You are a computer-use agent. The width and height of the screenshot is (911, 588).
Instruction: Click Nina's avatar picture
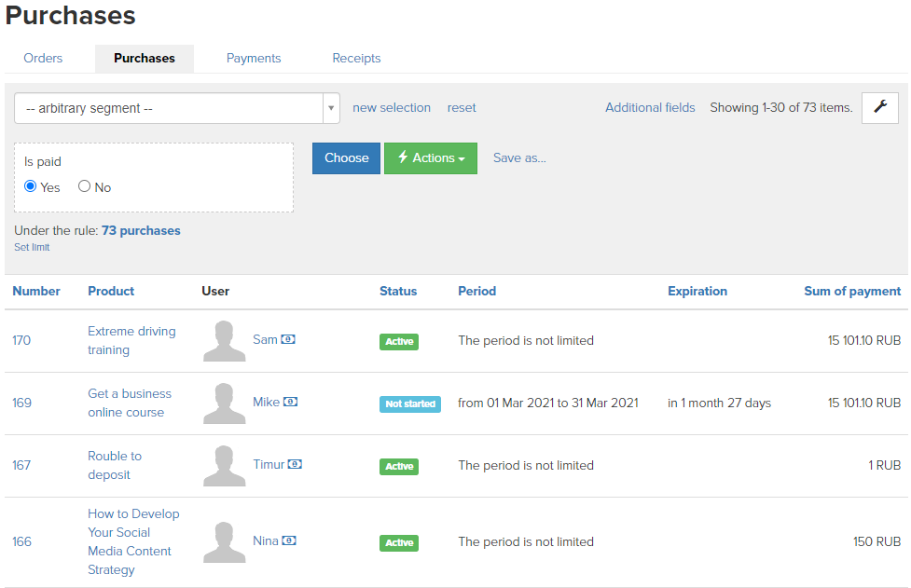(225, 541)
